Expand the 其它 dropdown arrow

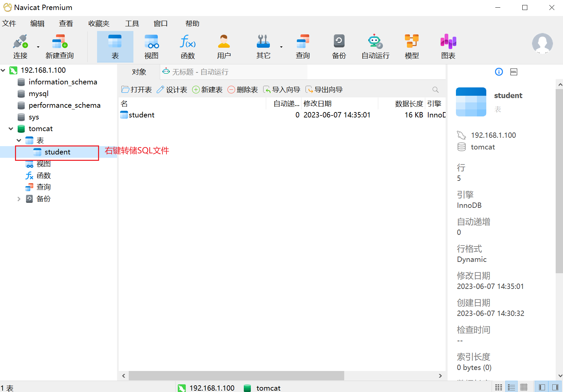[x=281, y=47]
